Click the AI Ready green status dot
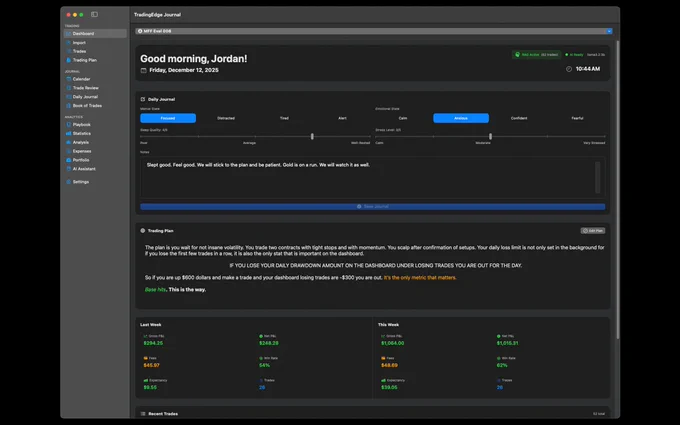The height and width of the screenshot is (425, 680). (566, 55)
